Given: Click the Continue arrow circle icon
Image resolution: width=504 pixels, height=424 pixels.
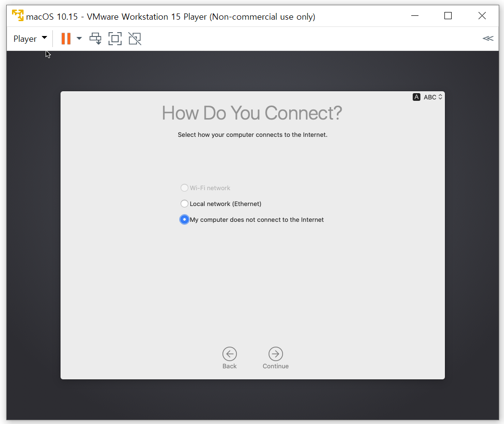Looking at the screenshot, I should (x=275, y=354).
